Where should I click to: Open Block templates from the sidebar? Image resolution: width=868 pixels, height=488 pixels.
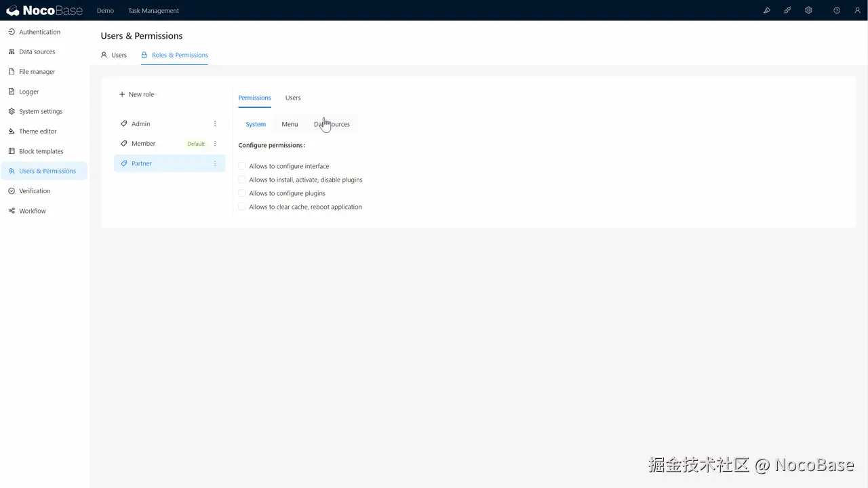tap(41, 150)
